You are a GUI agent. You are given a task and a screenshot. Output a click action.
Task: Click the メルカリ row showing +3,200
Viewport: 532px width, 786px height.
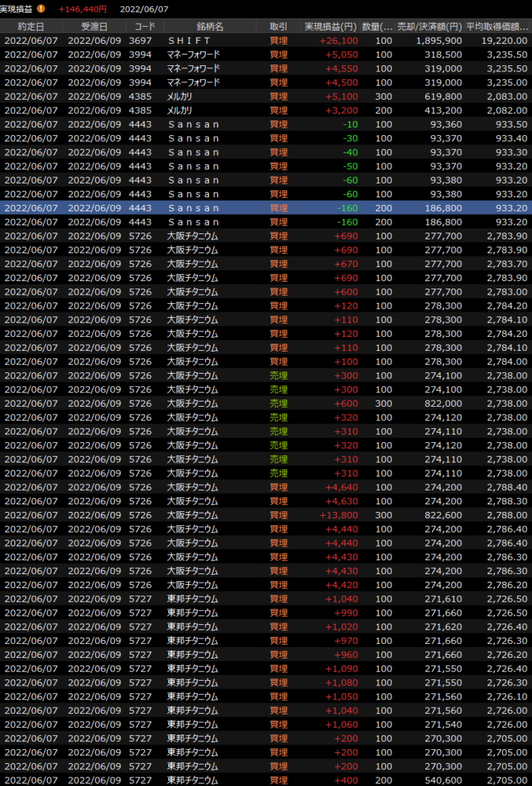point(266,110)
